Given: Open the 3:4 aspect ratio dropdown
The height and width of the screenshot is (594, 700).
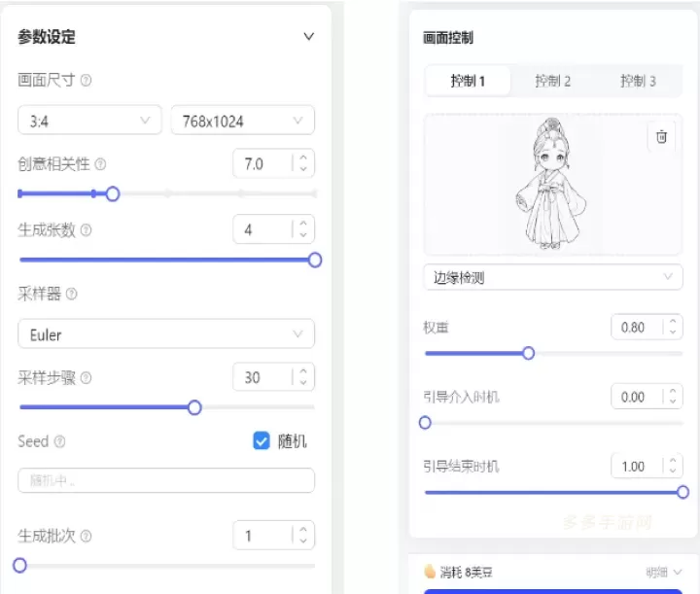Looking at the screenshot, I should click(89, 121).
